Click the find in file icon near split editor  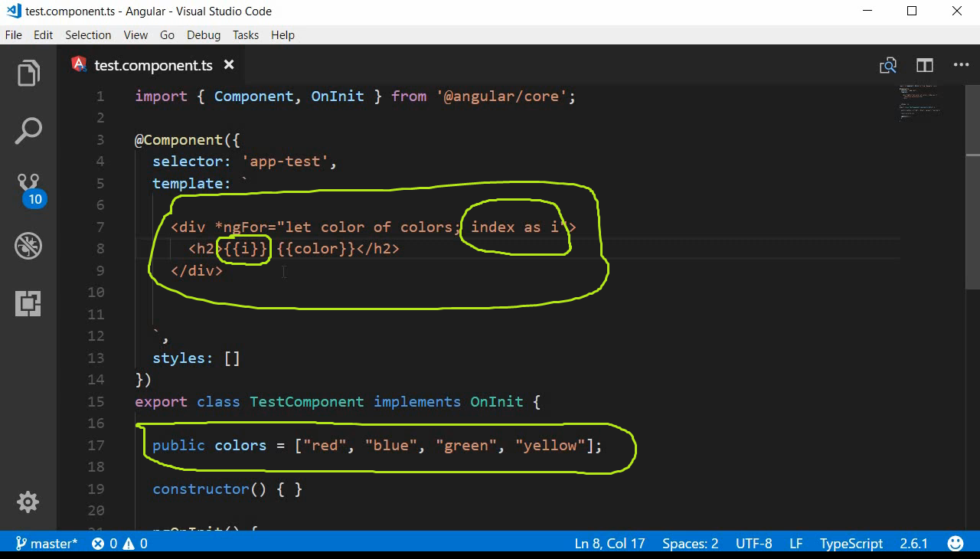[887, 65]
